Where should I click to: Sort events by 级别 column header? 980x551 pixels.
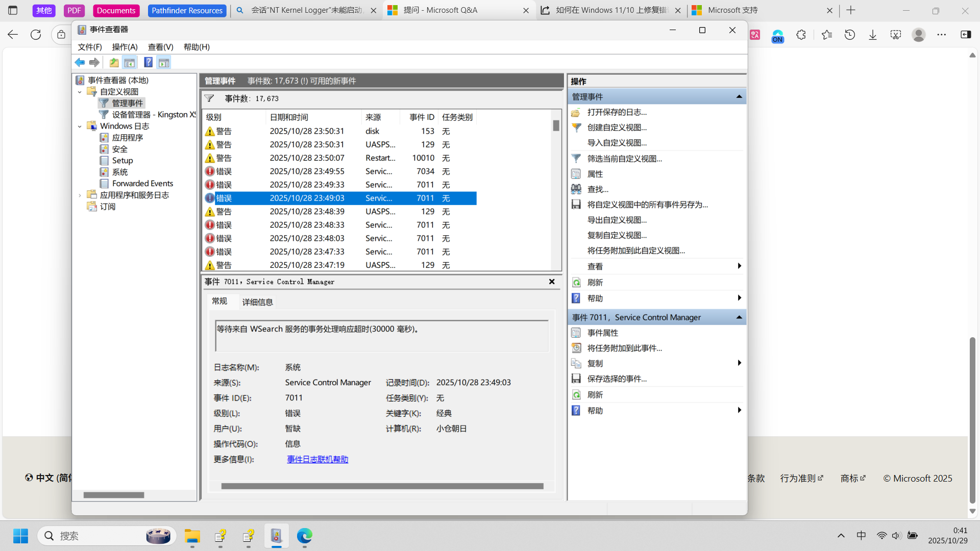click(x=234, y=117)
